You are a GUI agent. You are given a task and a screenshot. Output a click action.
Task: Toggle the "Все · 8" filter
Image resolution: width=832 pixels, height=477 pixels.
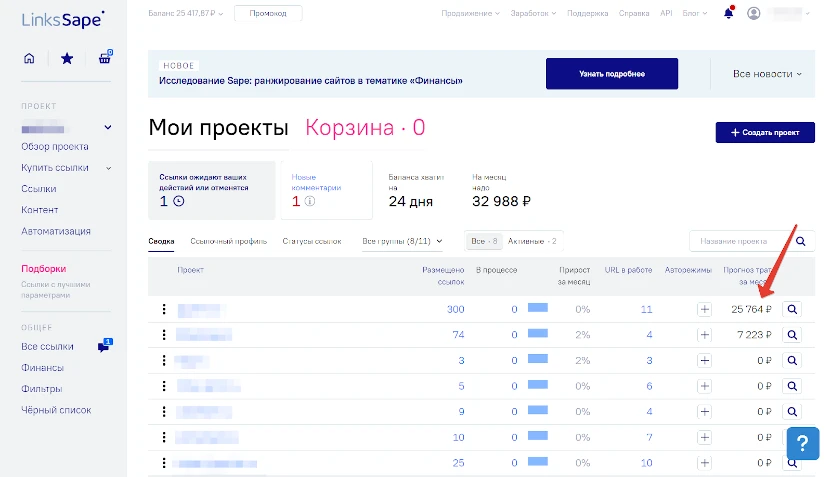point(484,241)
